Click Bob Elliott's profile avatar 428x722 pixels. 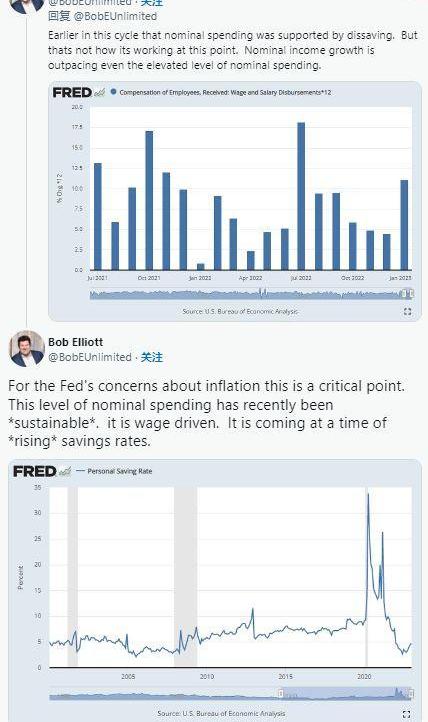[27, 349]
